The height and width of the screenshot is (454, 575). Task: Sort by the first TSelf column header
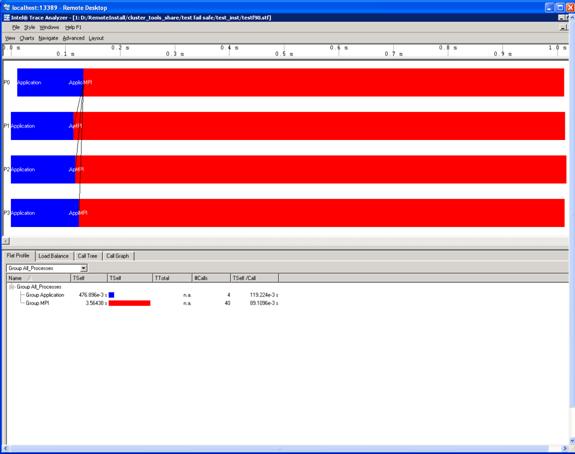click(x=89, y=278)
